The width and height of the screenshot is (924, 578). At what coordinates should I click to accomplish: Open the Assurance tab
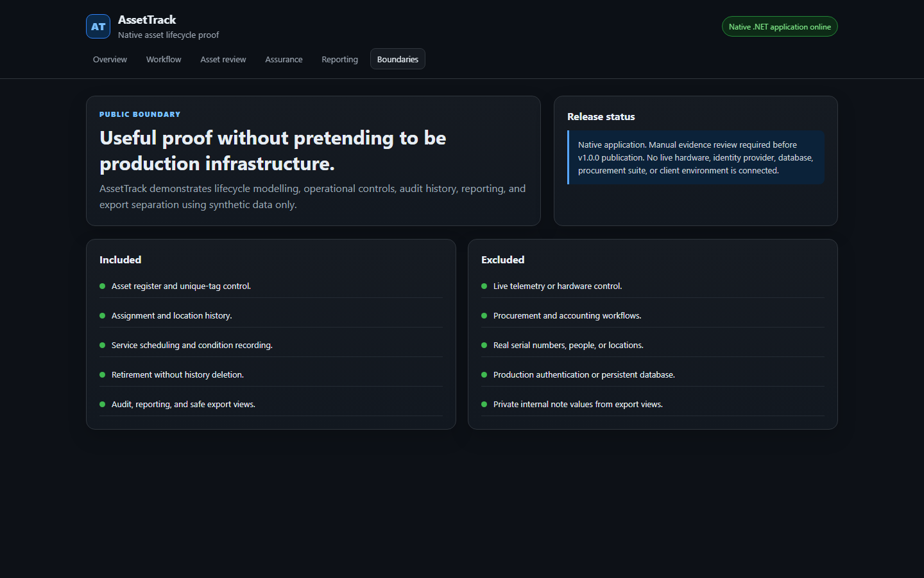pyautogui.click(x=284, y=59)
